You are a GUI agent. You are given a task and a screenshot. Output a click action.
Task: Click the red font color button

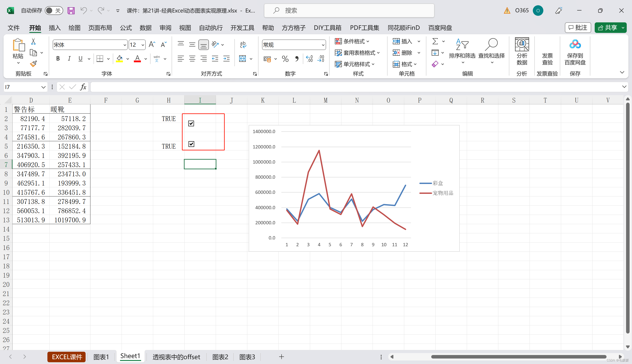pyautogui.click(x=137, y=59)
